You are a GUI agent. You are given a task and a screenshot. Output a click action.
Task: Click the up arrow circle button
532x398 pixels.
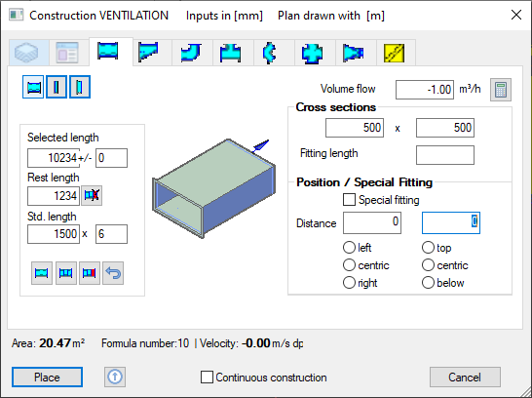[x=115, y=377]
